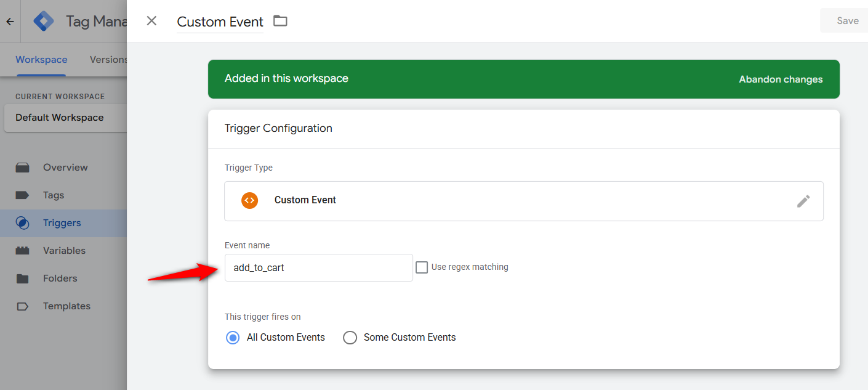The image size is (868, 390).
Task: Open Folders in the sidebar
Action: (x=60, y=278)
